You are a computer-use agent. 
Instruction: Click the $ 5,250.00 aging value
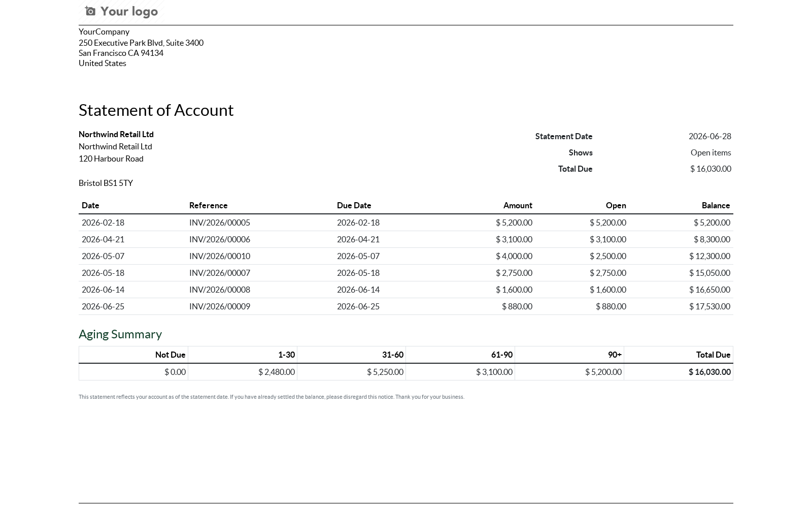385,372
